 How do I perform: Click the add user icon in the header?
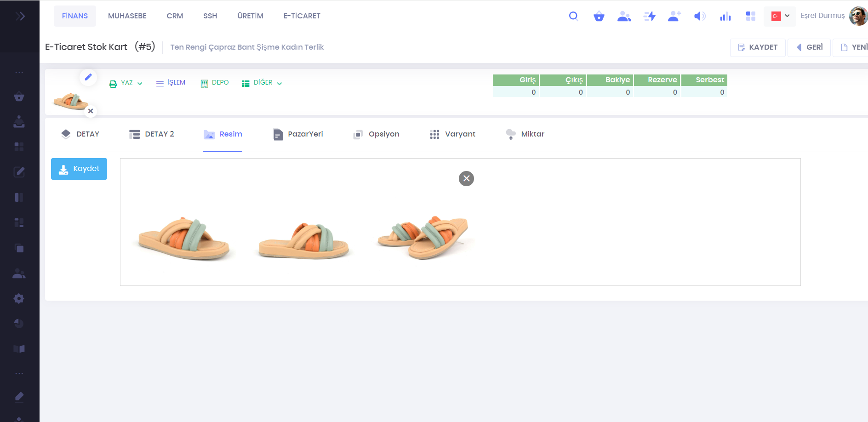coord(674,17)
